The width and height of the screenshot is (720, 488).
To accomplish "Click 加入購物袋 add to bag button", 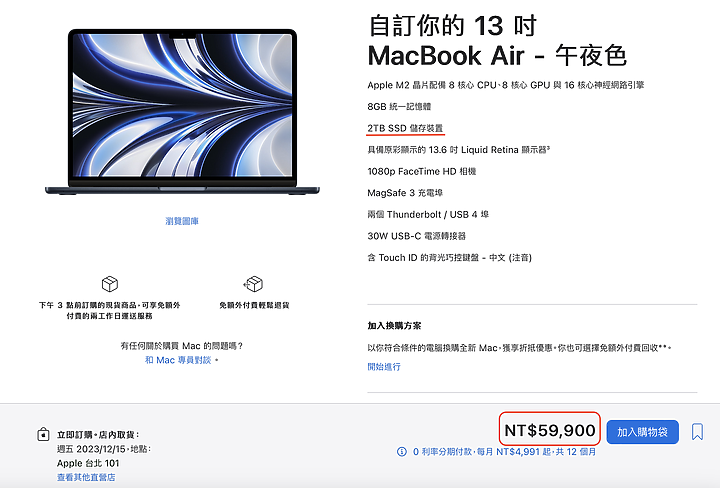I will tap(642, 432).
